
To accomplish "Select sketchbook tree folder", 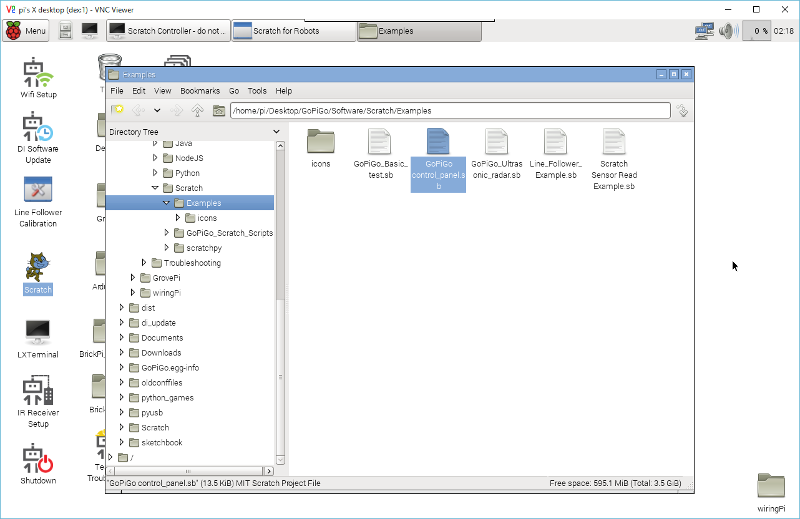I will coord(161,442).
